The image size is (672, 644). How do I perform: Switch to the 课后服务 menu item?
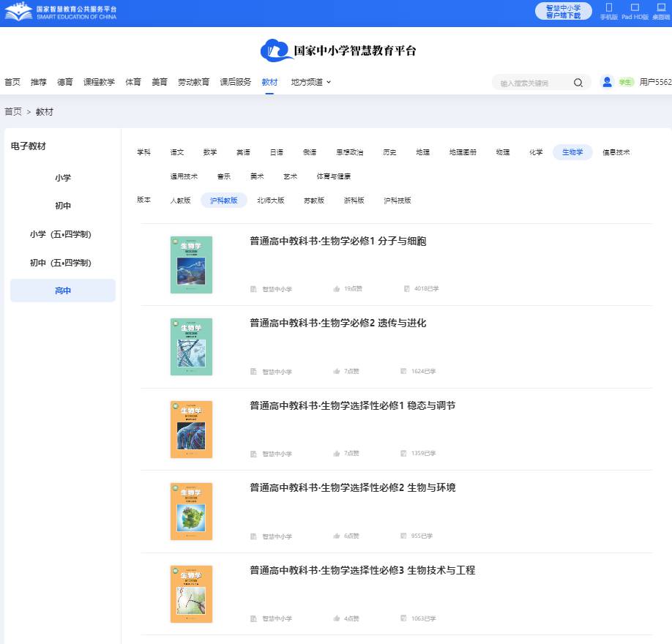click(x=236, y=82)
